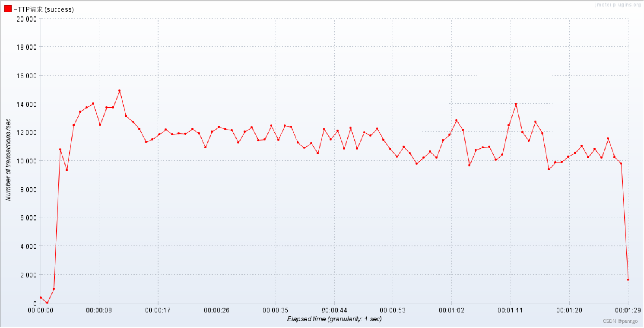Select the HTTP请求 (success) legend label
The image size is (644, 328).
pos(44,10)
